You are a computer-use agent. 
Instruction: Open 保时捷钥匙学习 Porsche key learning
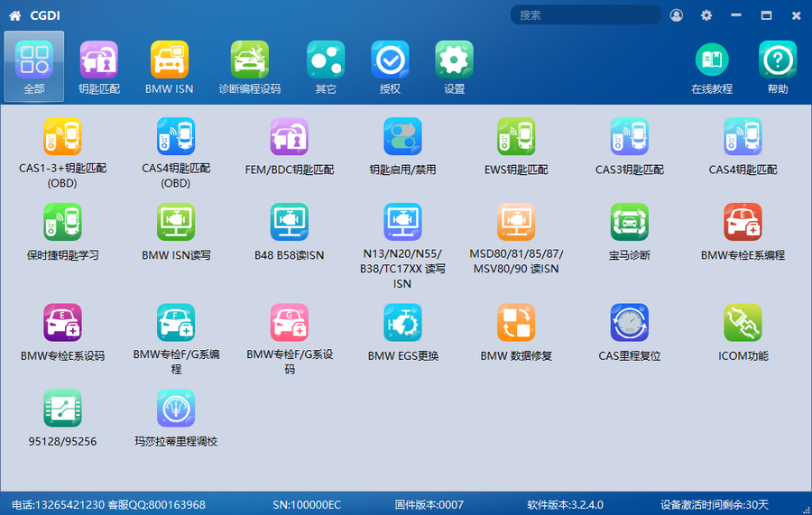click(62, 223)
